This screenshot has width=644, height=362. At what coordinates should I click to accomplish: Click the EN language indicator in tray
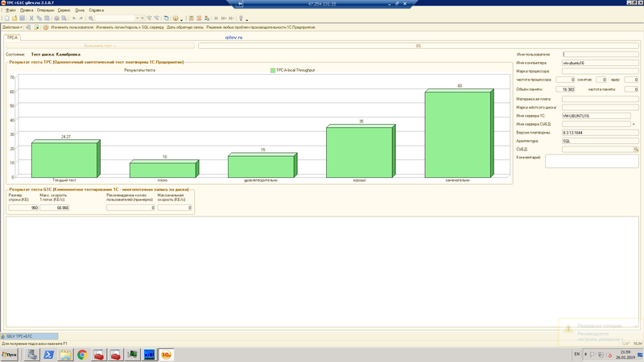pos(576,354)
